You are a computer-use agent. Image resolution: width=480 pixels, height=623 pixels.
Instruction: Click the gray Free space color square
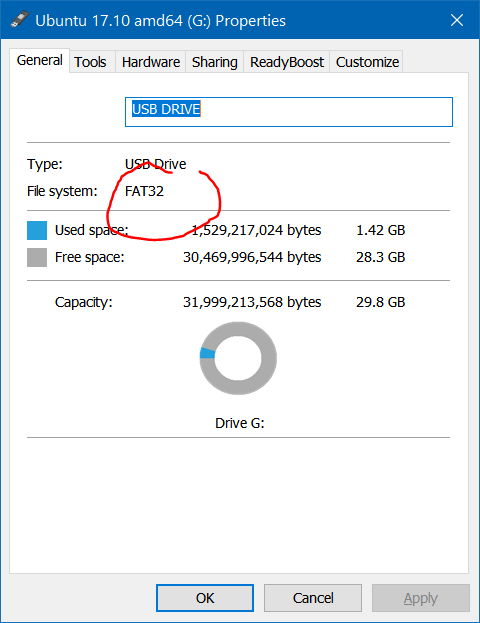37,257
